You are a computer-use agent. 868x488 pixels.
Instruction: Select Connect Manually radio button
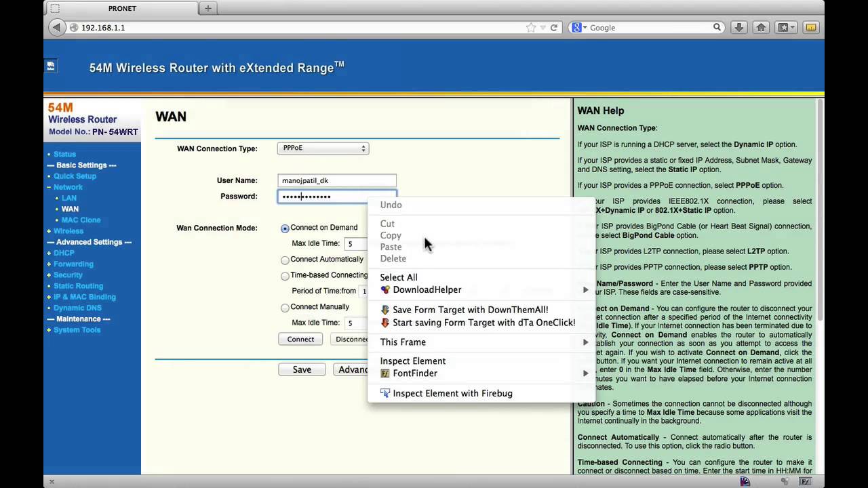285,308
